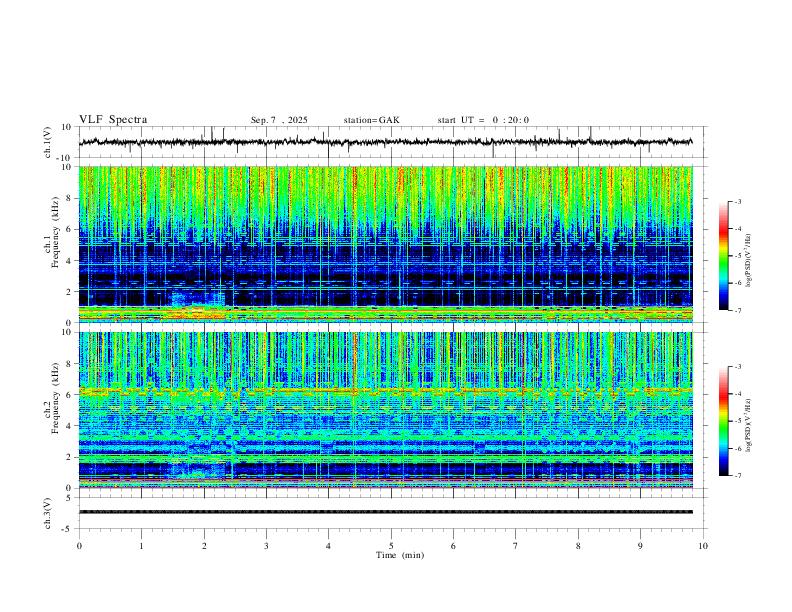
Task: Click time axis tick label "9"
Action: pos(640,546)
